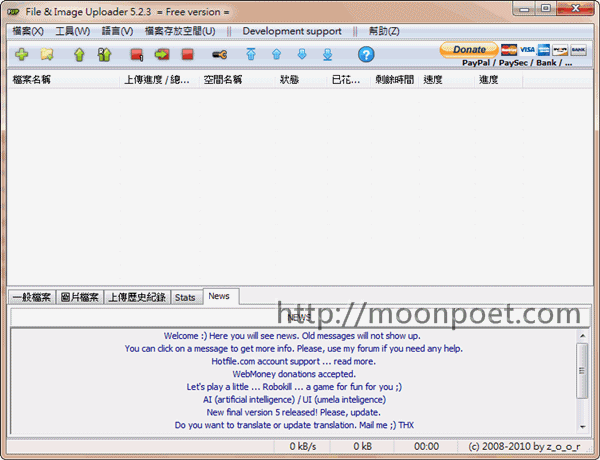
Task: Click the yellow Donate button
Action: (x=469, y=50)
